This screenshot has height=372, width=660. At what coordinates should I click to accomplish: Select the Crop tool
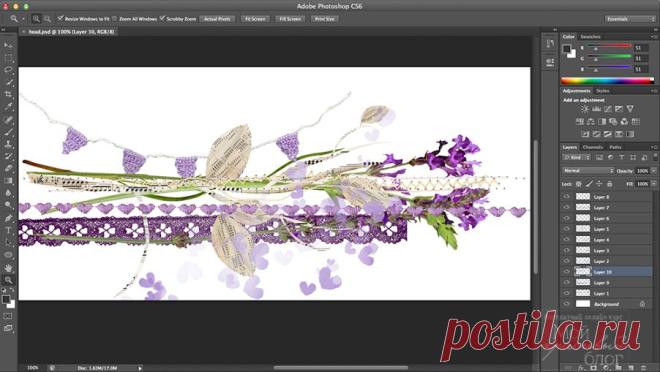8,94
